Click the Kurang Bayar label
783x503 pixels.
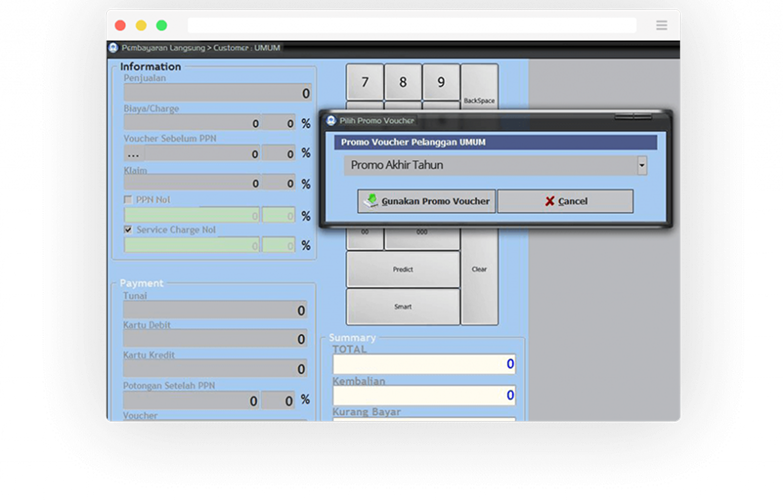tap(367, 412)
